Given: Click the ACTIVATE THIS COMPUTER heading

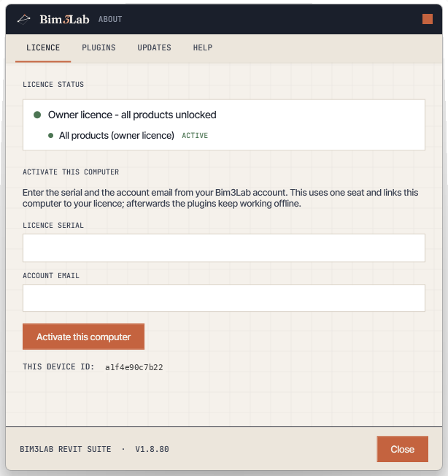Looking at the screenshot, I should pyautogui.click(x=71, y=172).
